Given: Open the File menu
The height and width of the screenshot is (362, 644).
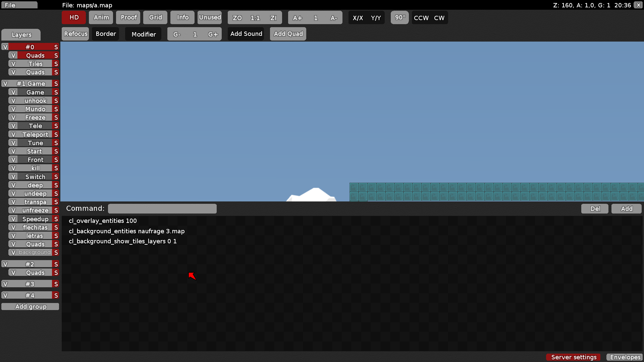Looking at the screenshot, I should [19, 5].
